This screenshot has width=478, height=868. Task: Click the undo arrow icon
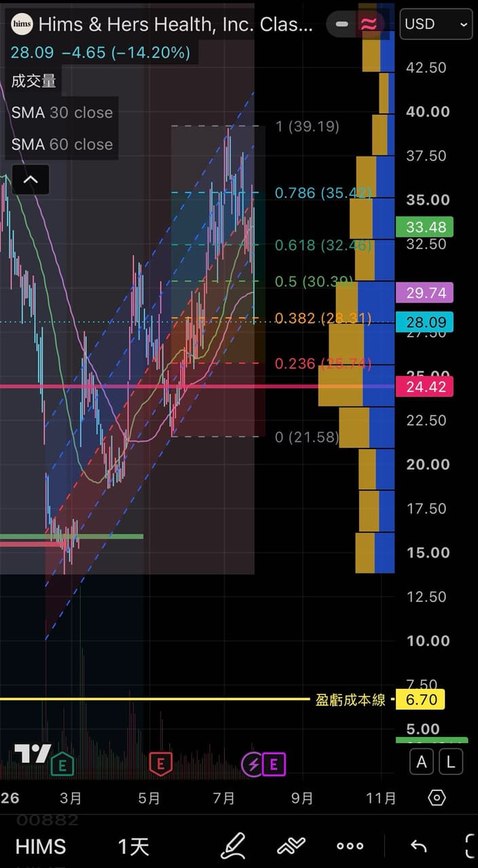(419, 846)
